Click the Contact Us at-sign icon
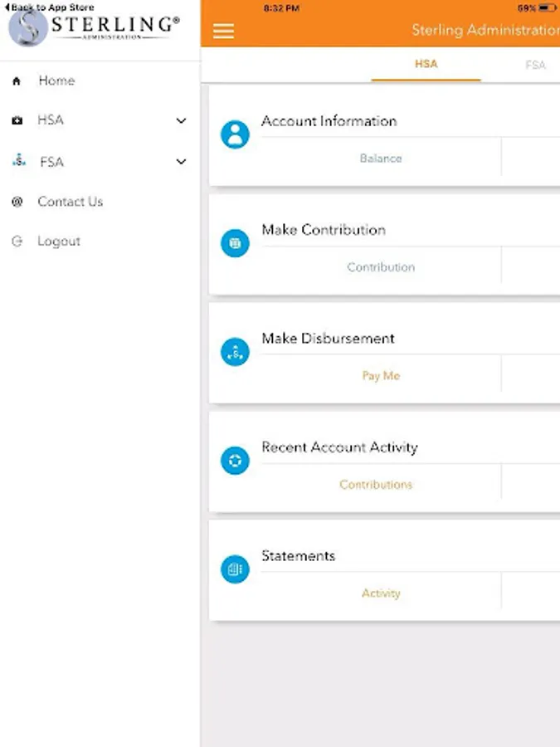This screenshot has height=747, width=560. click(x=17, y=202)
